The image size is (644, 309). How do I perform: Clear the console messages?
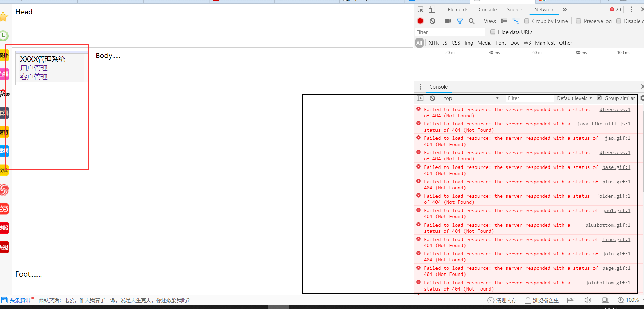coord(432,98)
